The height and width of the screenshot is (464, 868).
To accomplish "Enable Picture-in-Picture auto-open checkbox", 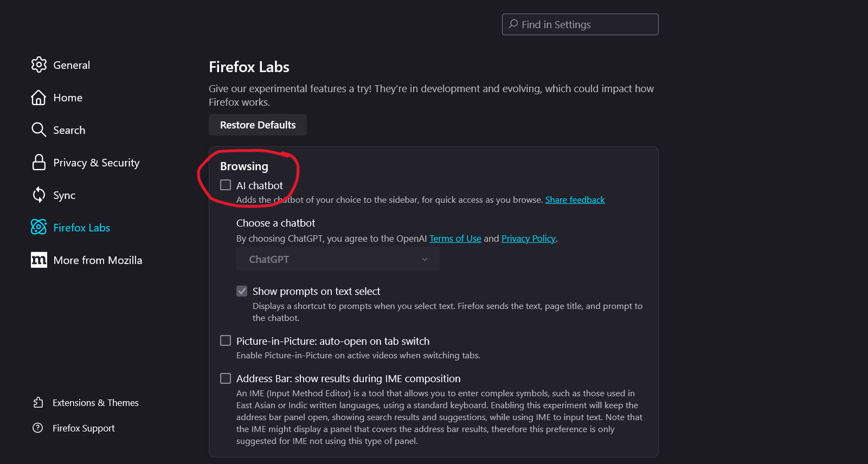I will (226, 341).
